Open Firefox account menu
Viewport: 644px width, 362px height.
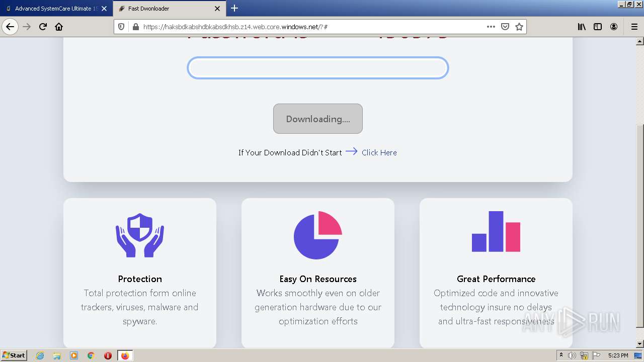(614, 27)
